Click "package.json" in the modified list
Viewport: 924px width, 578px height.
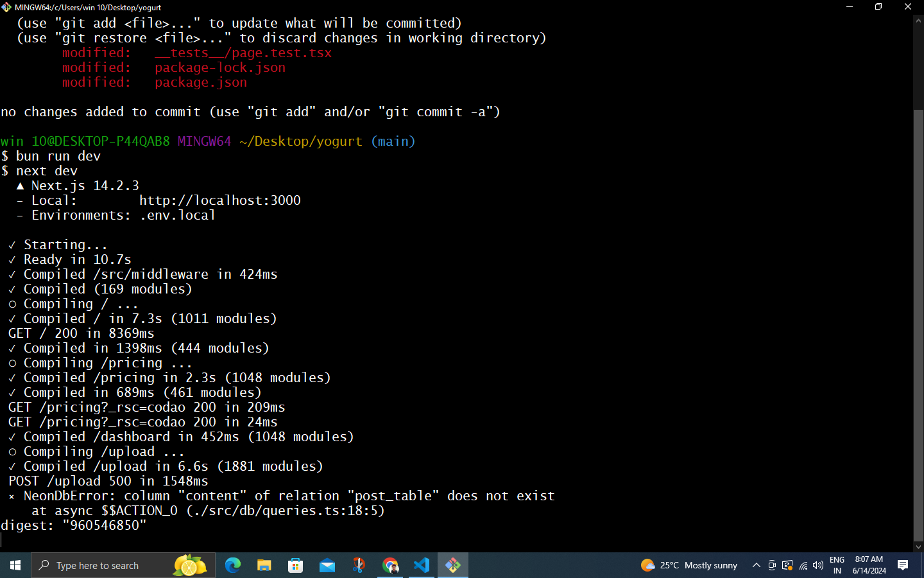201,82
